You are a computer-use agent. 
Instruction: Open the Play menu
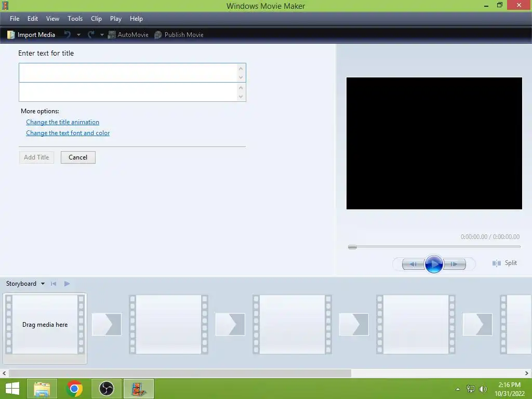pos(116,19)
